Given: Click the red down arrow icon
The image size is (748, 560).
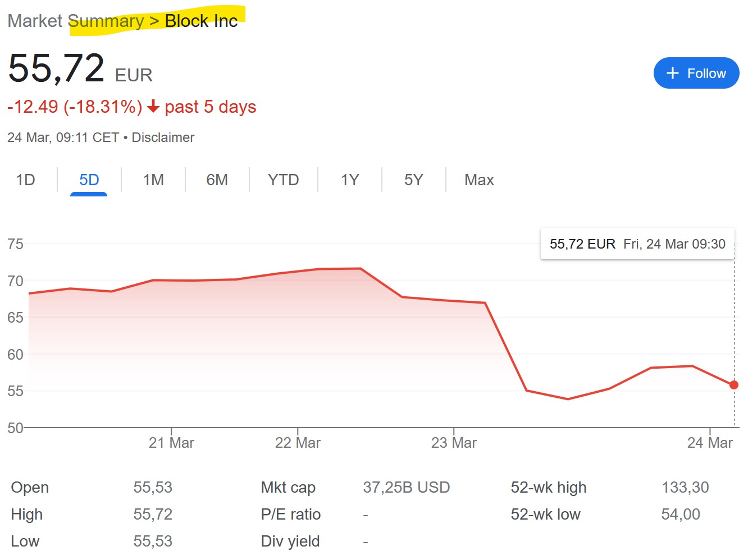Looking at the screenshot, I should pyautogui.click(x=153, y=107).
